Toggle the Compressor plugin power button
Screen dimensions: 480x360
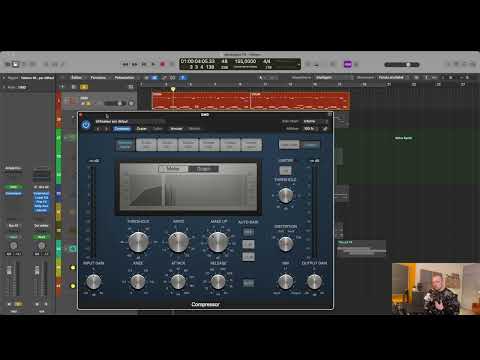point(86,125)
